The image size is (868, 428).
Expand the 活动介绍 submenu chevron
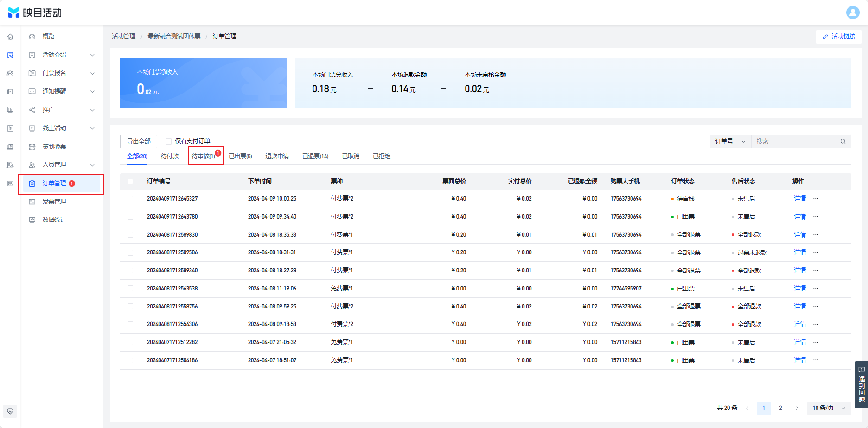pos(92,55)
